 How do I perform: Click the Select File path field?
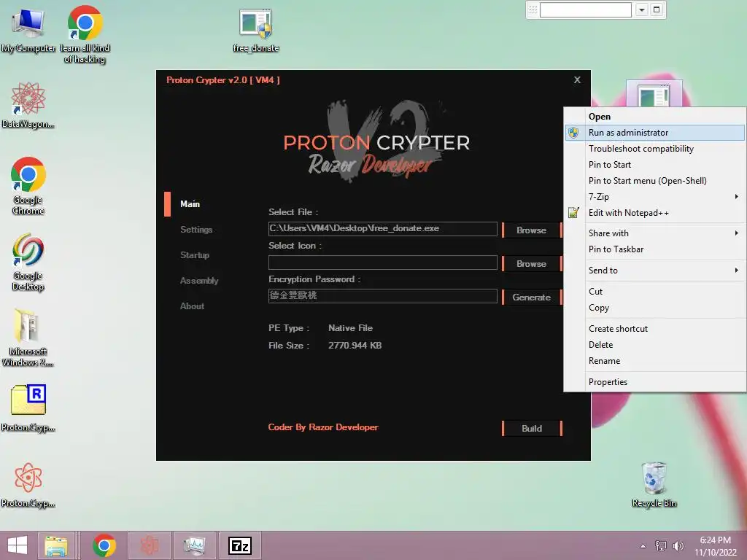(x=382, y=228)
